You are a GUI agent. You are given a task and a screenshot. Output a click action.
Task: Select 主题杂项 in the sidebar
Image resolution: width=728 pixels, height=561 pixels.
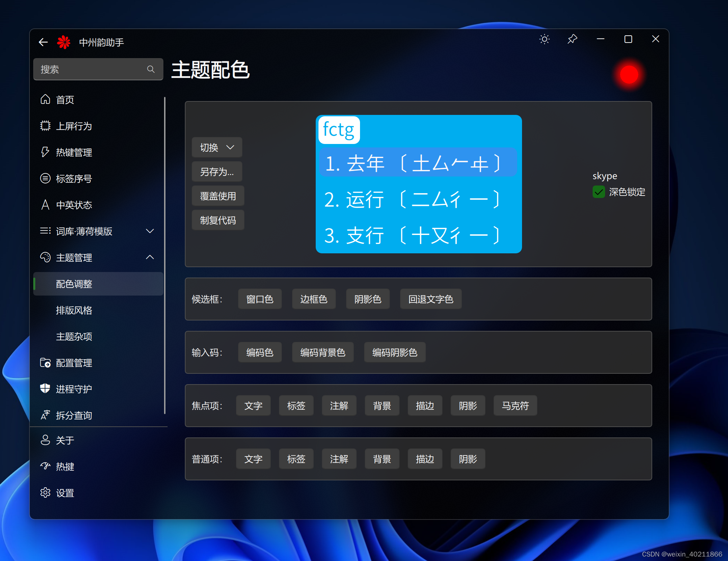(74, 336)
